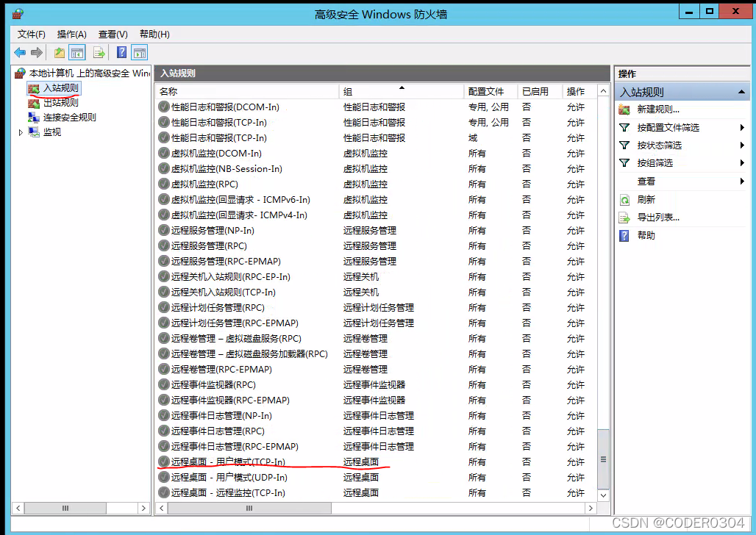The image size is (756, 535).
Task: Click tree pane horizontal scroll left arrow
Action: point(18,508)
